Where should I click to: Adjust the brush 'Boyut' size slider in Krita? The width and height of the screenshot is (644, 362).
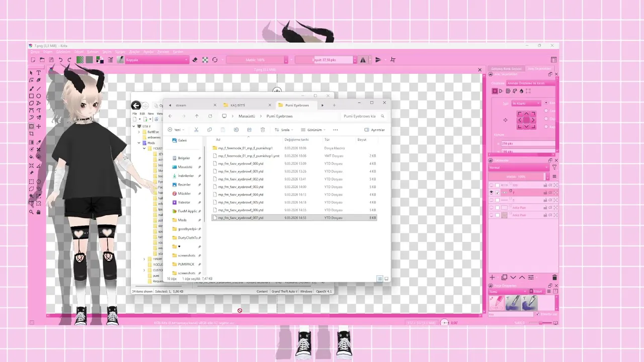tap(325, 60)
